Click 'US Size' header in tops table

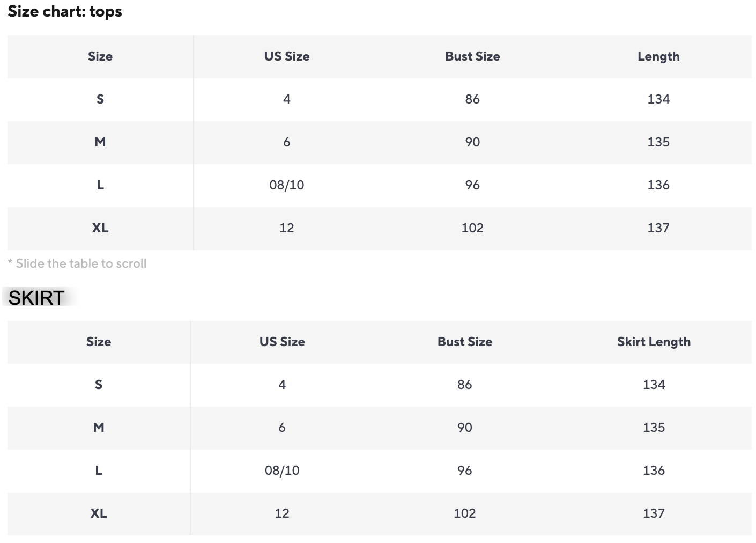pos(286,56)
